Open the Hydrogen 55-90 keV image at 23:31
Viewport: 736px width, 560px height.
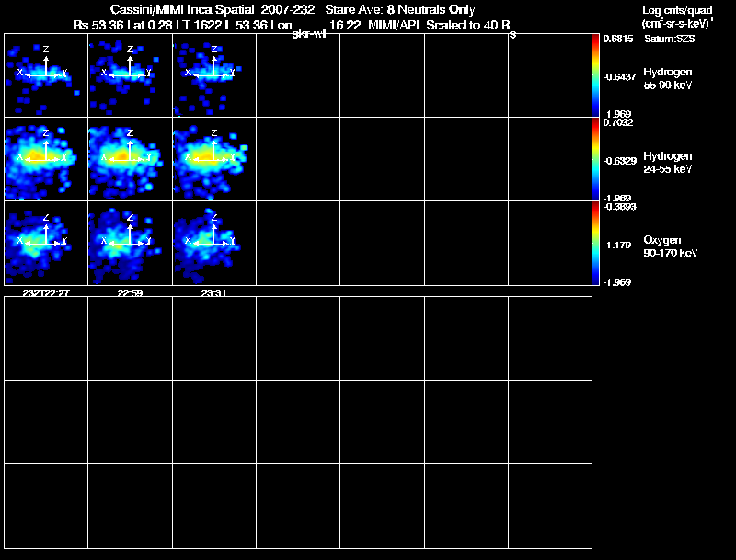pos(214,75)
